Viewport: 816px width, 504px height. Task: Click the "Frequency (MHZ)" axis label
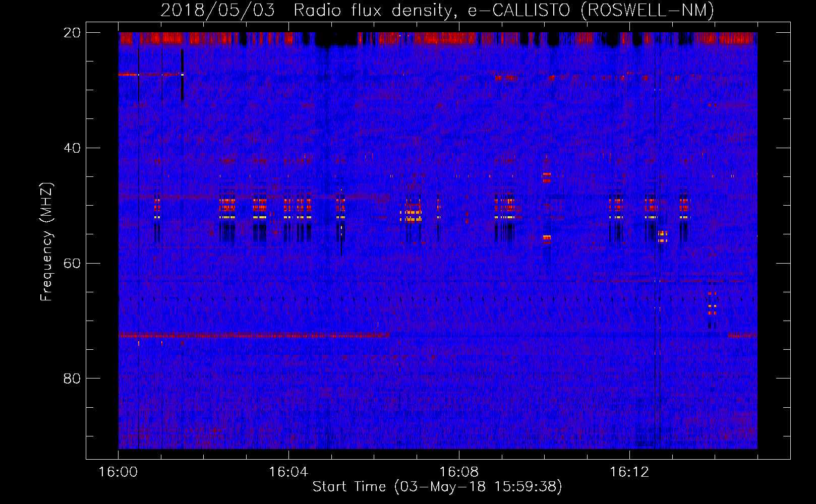(x=46, y=242)
